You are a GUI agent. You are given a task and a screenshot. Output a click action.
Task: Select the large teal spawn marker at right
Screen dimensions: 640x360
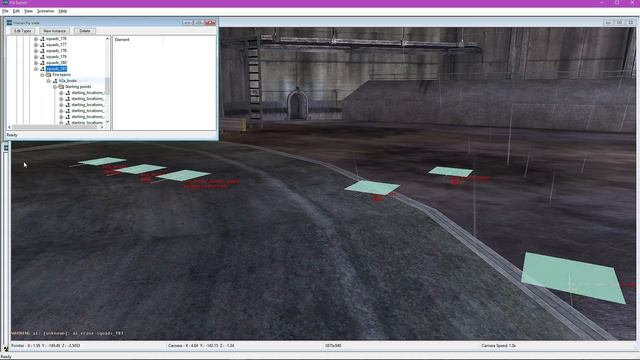(x=573, y=278)
